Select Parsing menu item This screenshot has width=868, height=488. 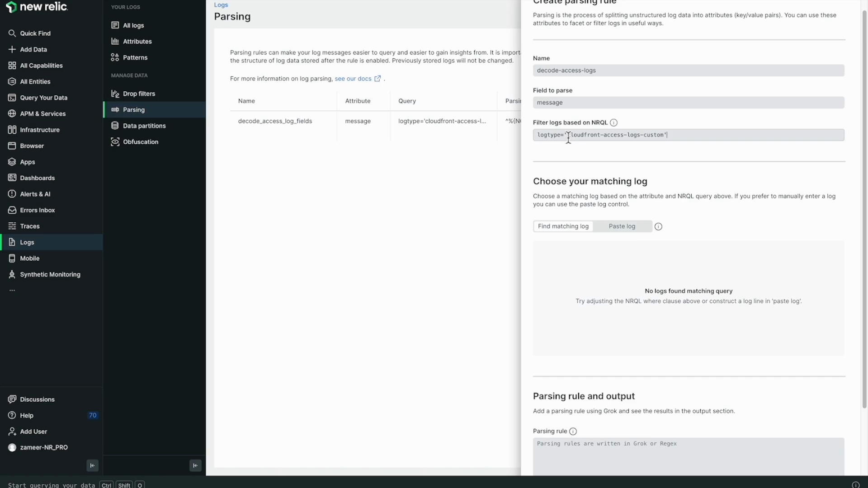pyautogui.click(x=154, y=110)
